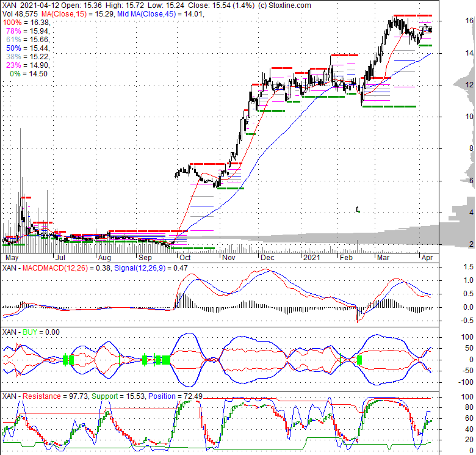This screenshot has height=455, width=476.
Task: Click the Mid MA(Close,45) = 14.01 legend
Action: (160, 14)
